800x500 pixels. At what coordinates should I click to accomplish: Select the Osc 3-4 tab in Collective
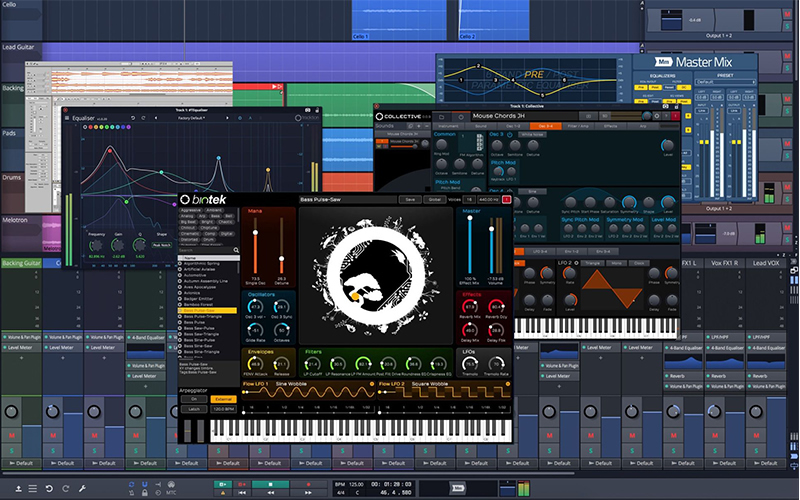point(545,126)
